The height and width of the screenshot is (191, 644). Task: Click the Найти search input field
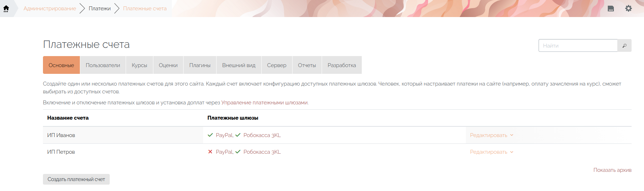578,46
